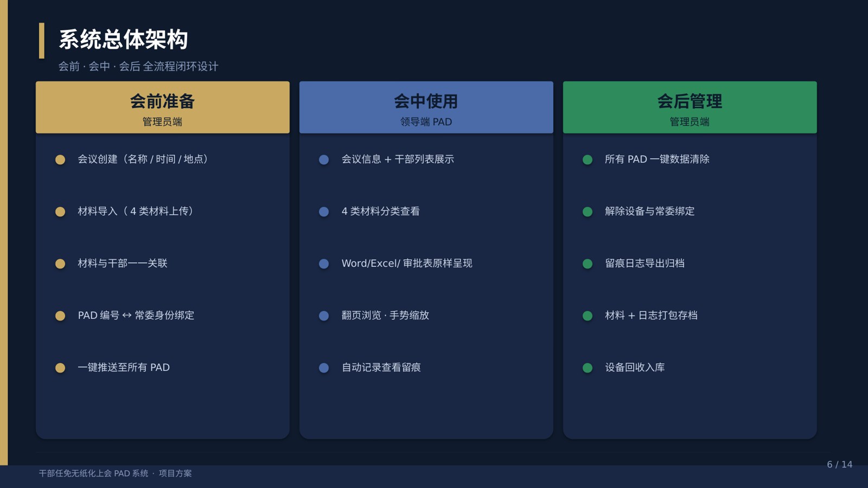Click the gold bullet beside 会议创建
This screenshot has width=868, height=488.
(60, 159)
